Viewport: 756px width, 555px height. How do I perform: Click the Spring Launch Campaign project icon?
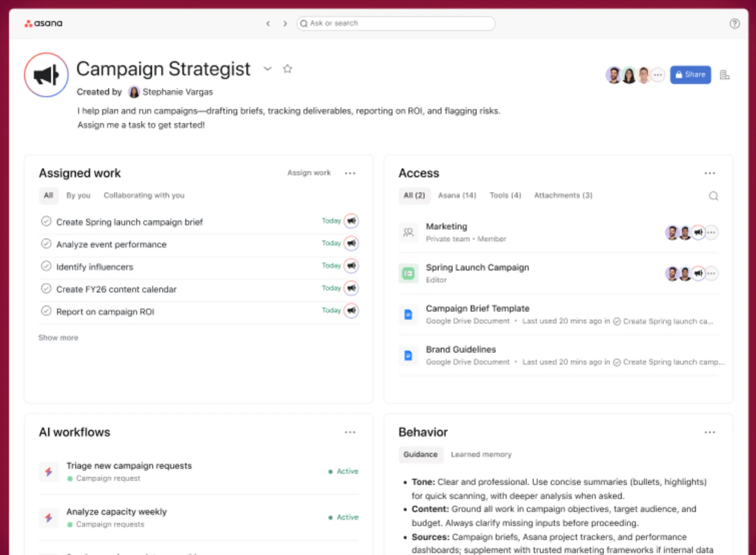pos(409,273)
